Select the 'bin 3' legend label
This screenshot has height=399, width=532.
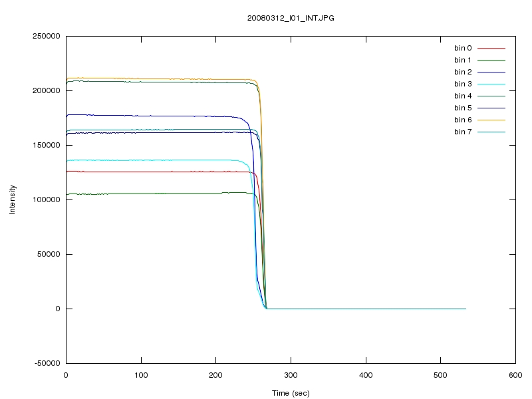[463, 84]
